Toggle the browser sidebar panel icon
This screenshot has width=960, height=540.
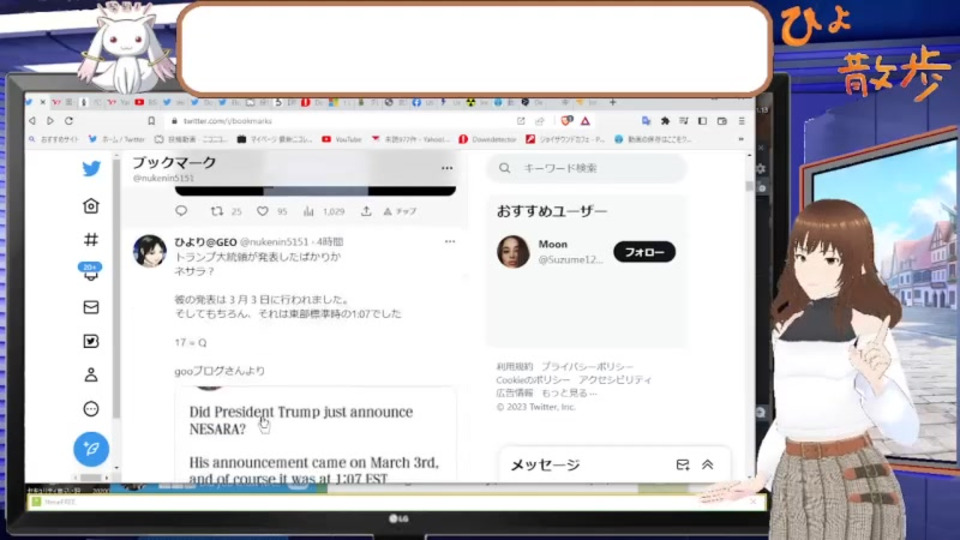(702, 121)
